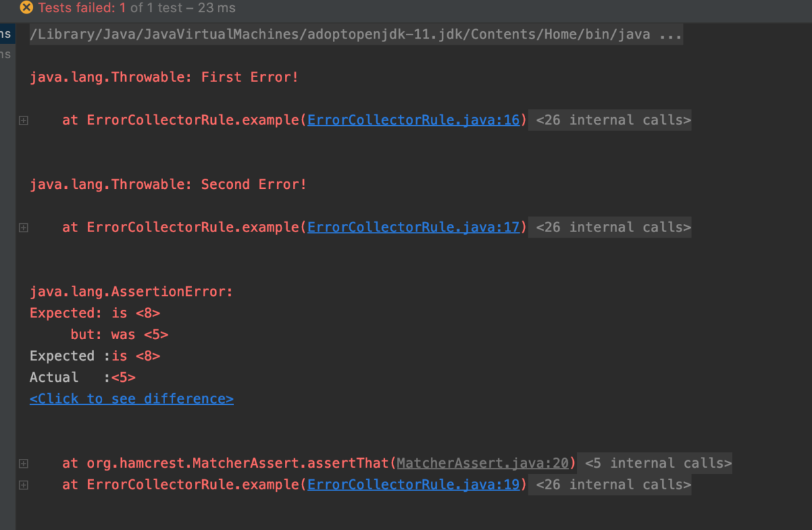Expand the plus icon beside MatcherAssert stack frame
Viewport: 812px width, 530px height.
pos(22,464)
